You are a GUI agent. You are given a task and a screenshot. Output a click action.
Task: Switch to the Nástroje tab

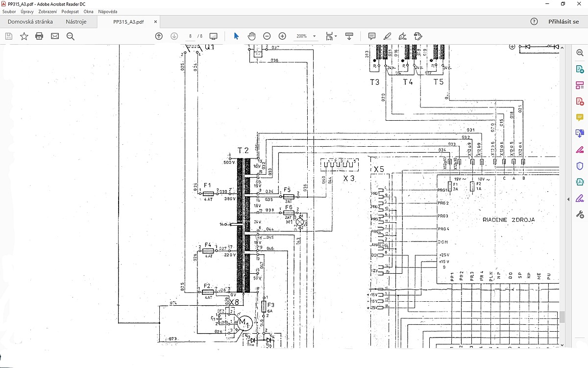[x=76, y=22]
